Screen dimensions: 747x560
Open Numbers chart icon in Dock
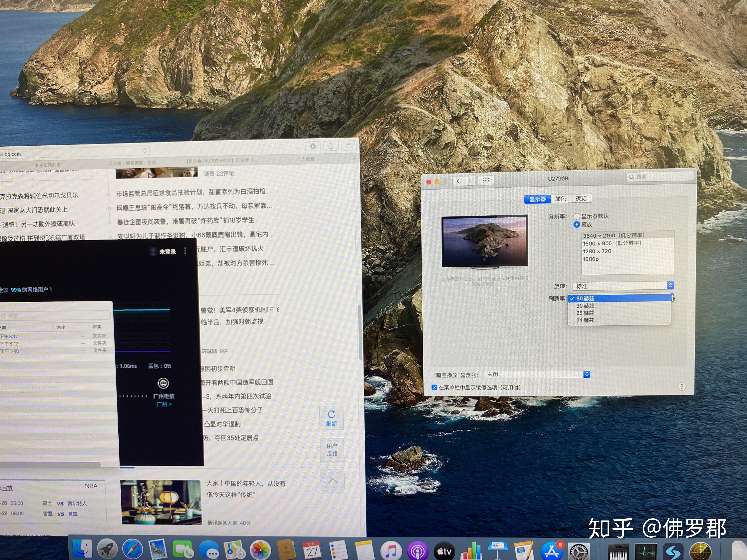click(x=472, y=551)
